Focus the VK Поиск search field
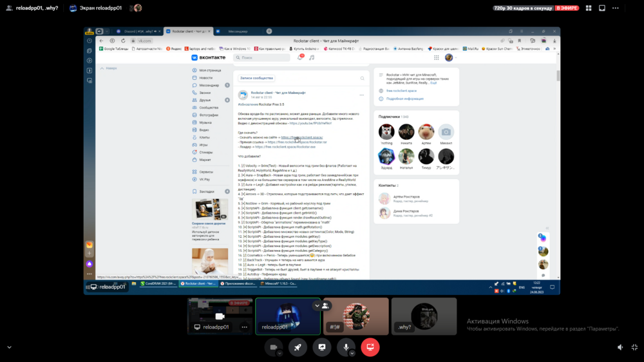644x362 pixels. click(x=261, y=57)
